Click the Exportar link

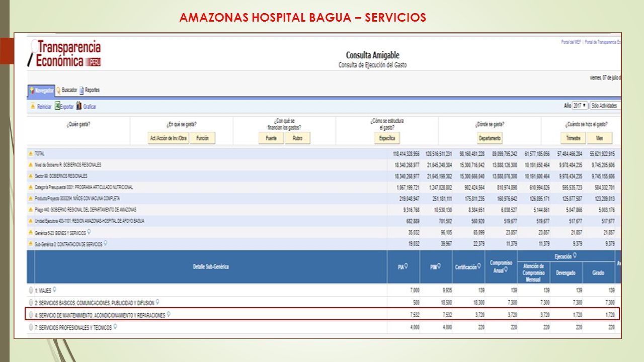coord(66,107)
